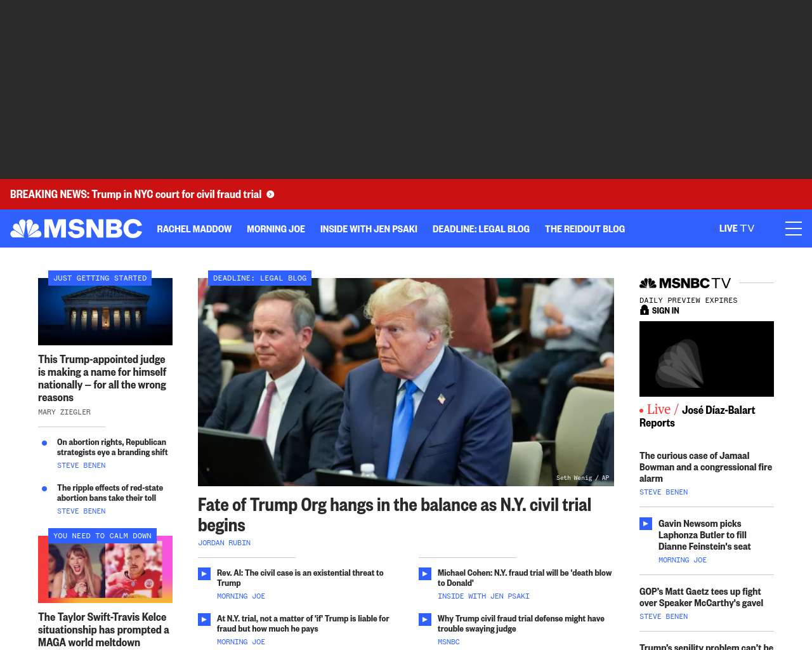Play the 'At N.Y. trial' video icon
The height and width of the screenshot is (650, 812).
204,620
